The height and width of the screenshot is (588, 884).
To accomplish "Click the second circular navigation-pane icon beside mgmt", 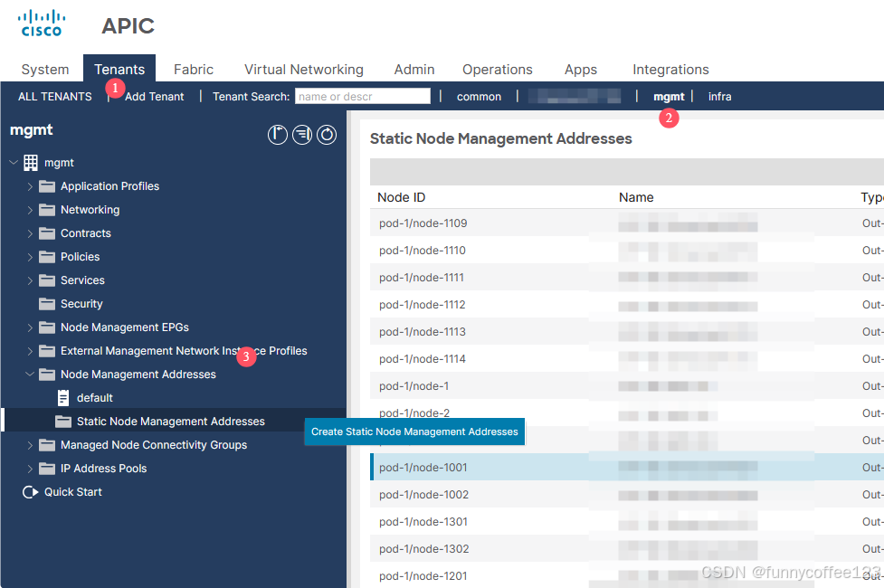I will (302, 135).
